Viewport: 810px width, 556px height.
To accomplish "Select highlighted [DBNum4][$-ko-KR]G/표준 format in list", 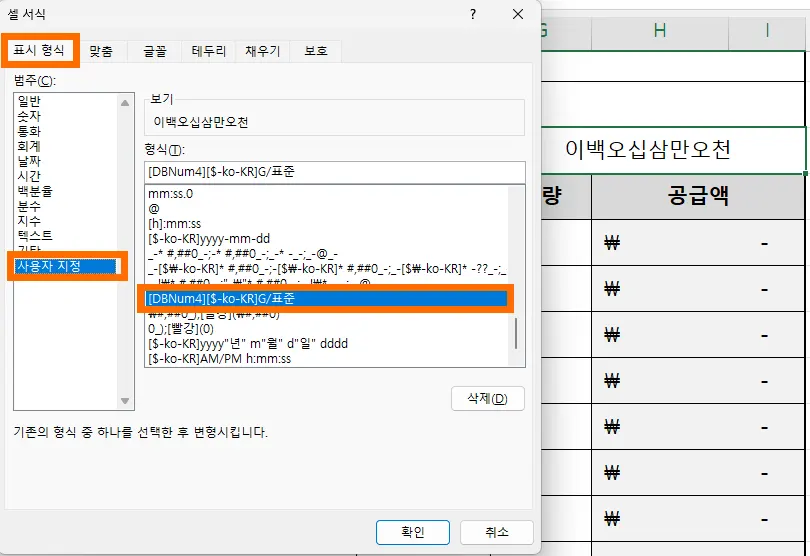I will 326,298.
